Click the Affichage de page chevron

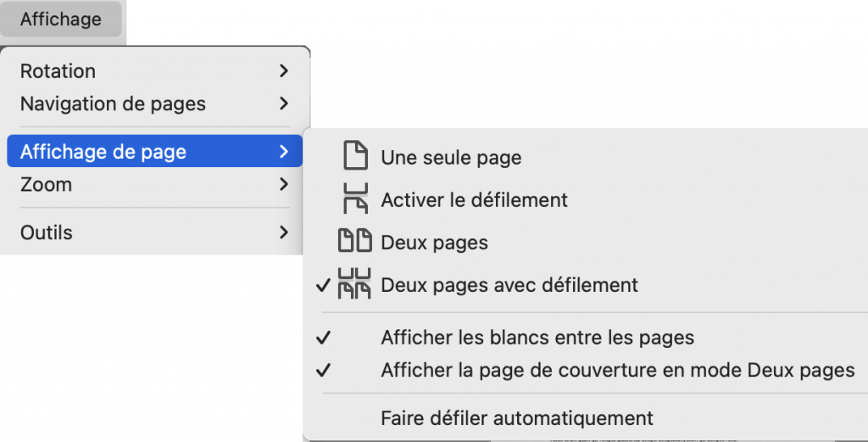tap(284, 153)
